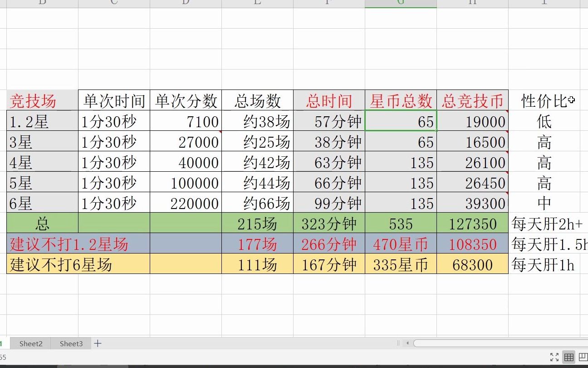Select the cell with score 40000

(x=186, y=162)
